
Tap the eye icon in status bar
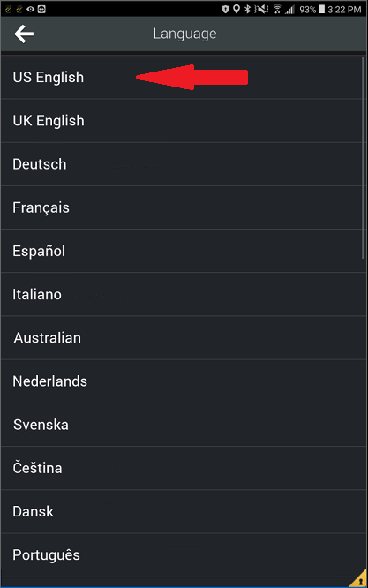pyautogui.click(x=30, y=9)
